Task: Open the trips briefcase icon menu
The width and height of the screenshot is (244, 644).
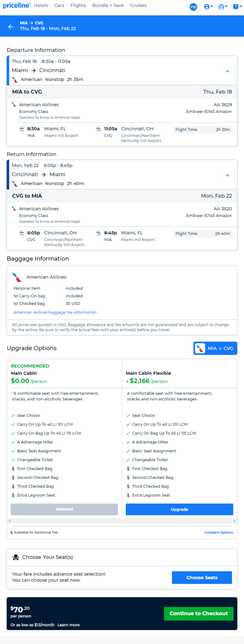Action: (x=223, y=7)
